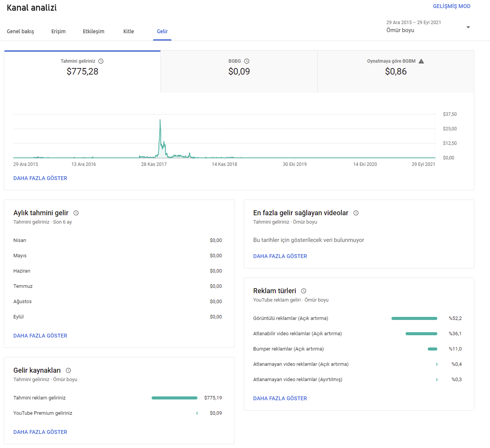Viewport: 490px width, 448px height.
Task: Click the clock icon next to BGBG
Action: [x=247, y=61]
